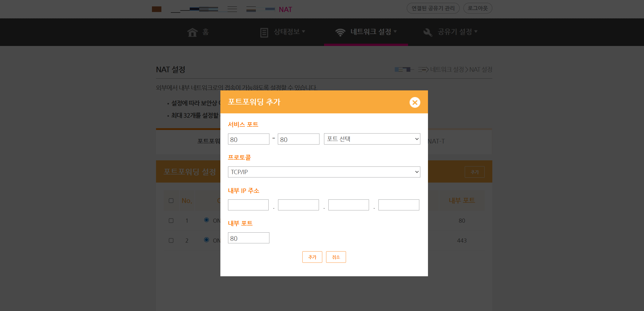Open the 포트 선택 dropdown
The width and height of the screenshot is (644, 311).
click(x=372, y=139)
